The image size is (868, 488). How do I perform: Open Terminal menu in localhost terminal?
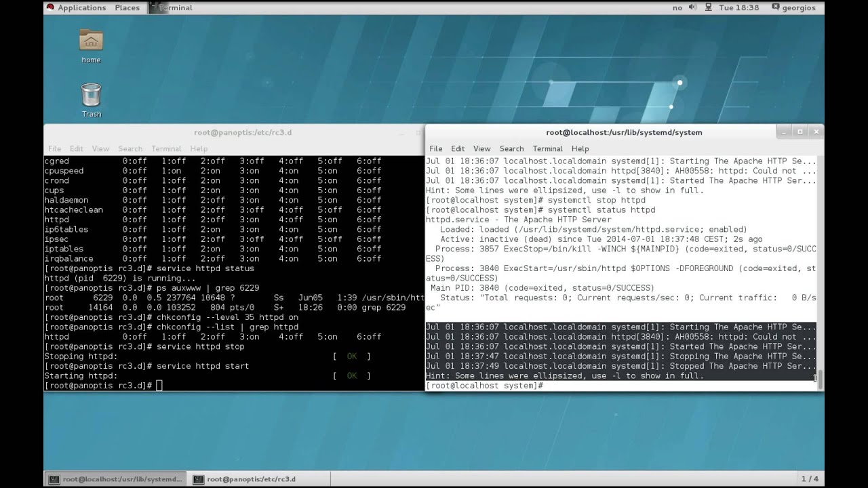click(x=547, y=148)
